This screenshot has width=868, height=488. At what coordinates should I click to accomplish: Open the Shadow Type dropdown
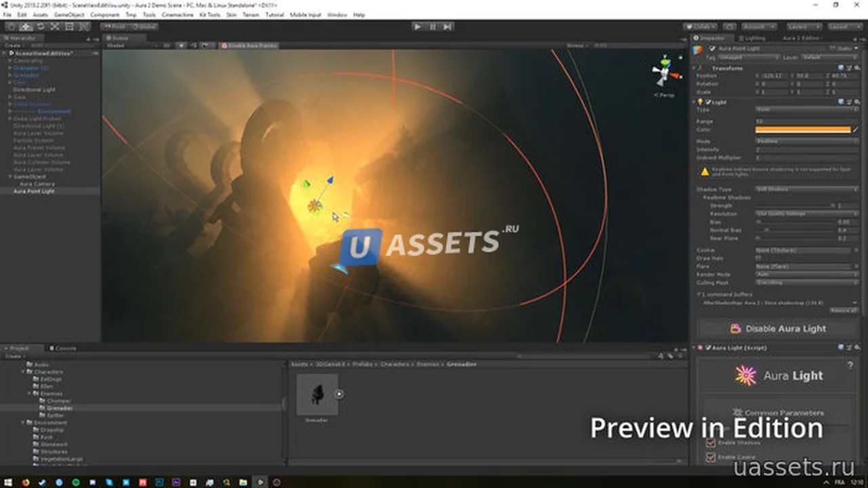[x=807, y=189]
